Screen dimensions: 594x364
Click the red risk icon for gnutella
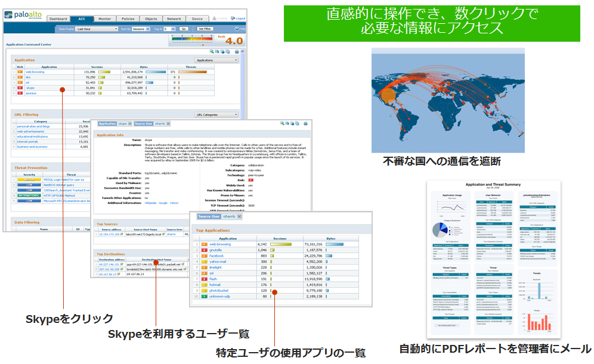(204, 250)
